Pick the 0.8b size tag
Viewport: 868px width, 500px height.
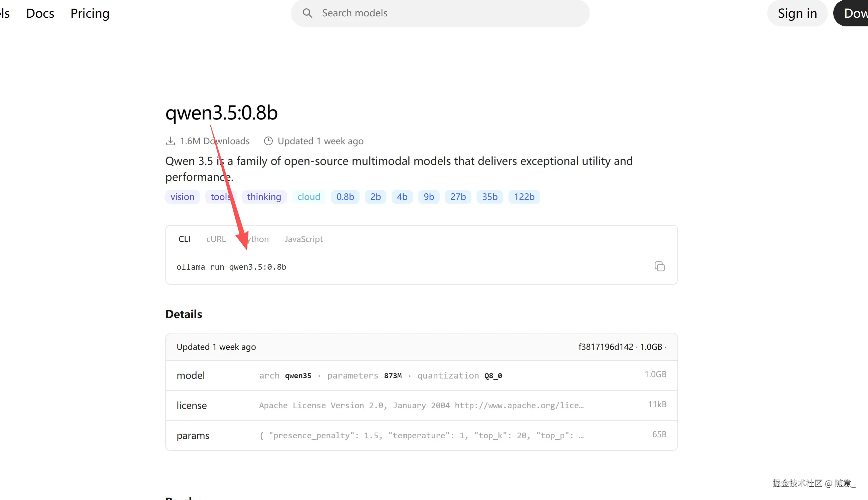[345, 197]
